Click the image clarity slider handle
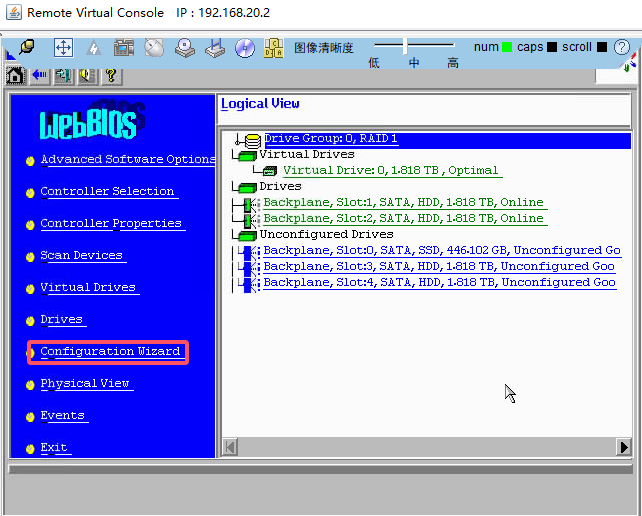 405,46
